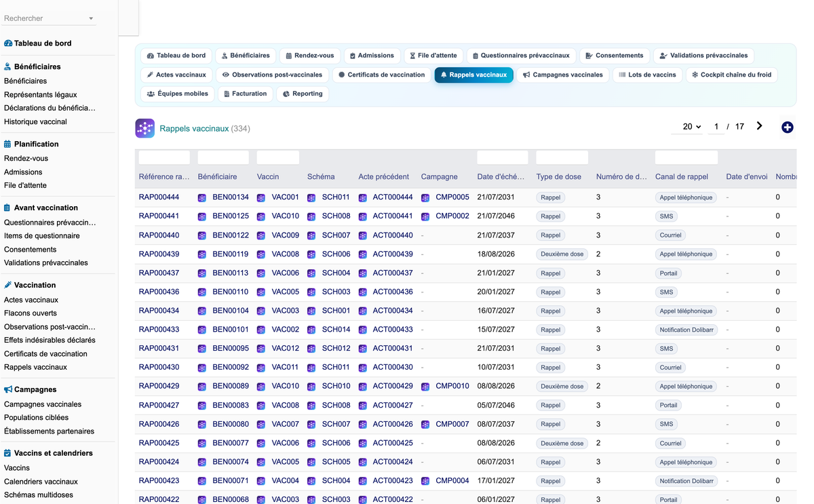814x504 pixels.
Task: Open Cockpit chaîne du froid tab
Action: [x=731, y=75]
